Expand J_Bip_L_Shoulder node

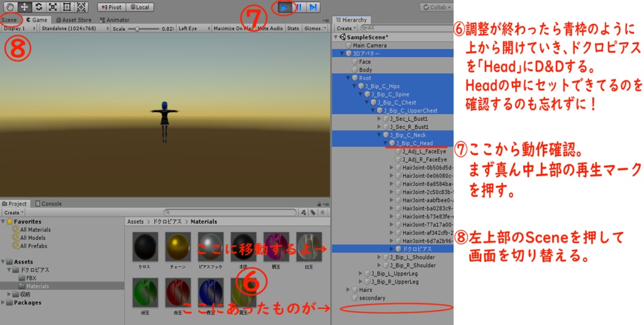(x=379, y=257)
